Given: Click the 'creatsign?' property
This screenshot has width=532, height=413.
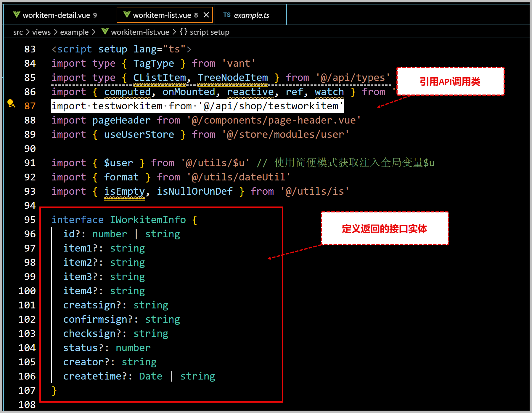Looking at the screenshot, I should [x=92, y=305].
